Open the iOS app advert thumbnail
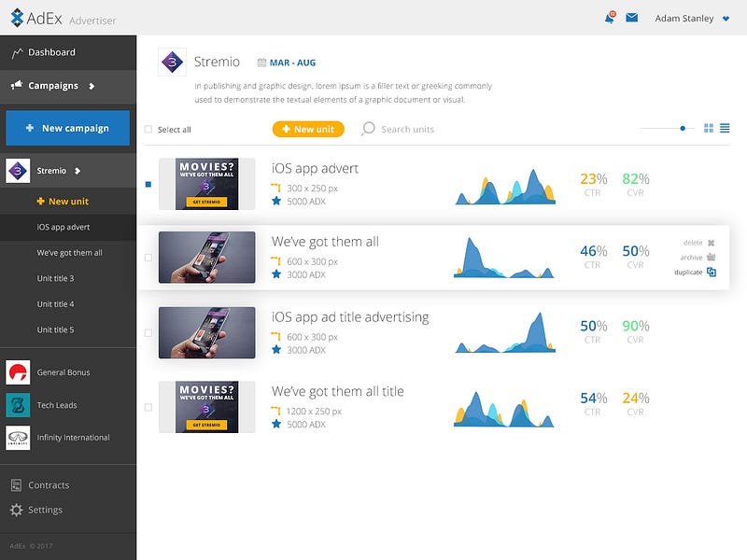 tap(206, 184)
